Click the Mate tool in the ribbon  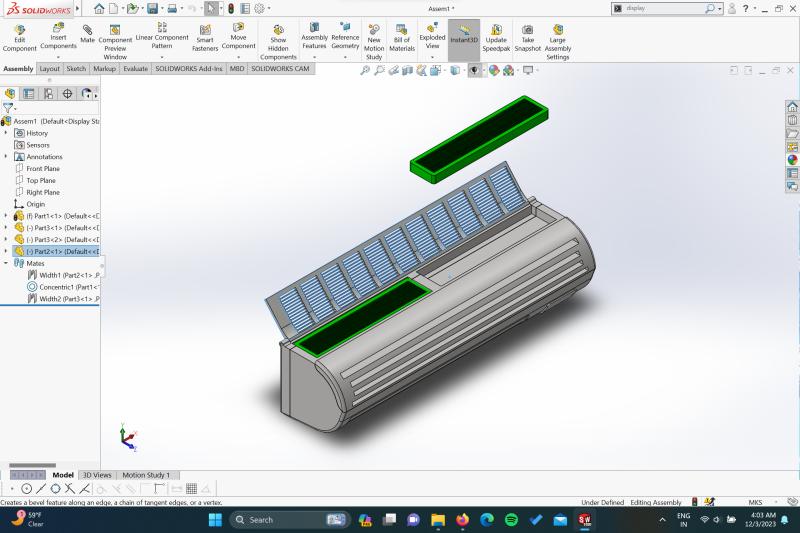(87, 34)
